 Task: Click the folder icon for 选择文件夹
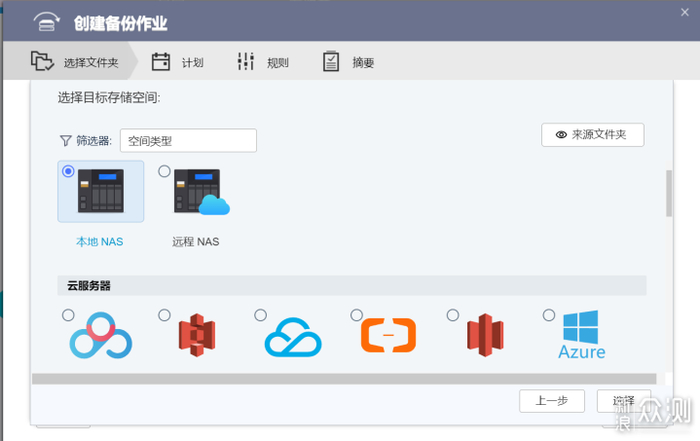pyautogui.click(x=42, y=61)
